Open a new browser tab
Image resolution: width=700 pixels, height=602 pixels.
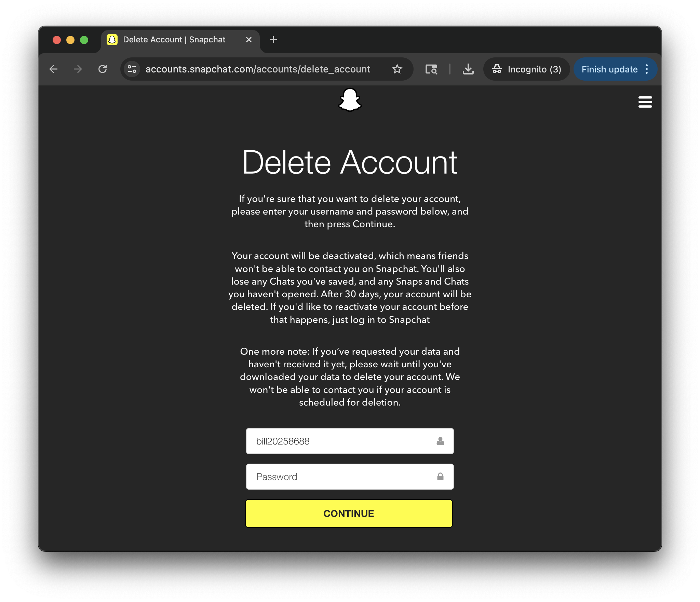pos(273,40)
